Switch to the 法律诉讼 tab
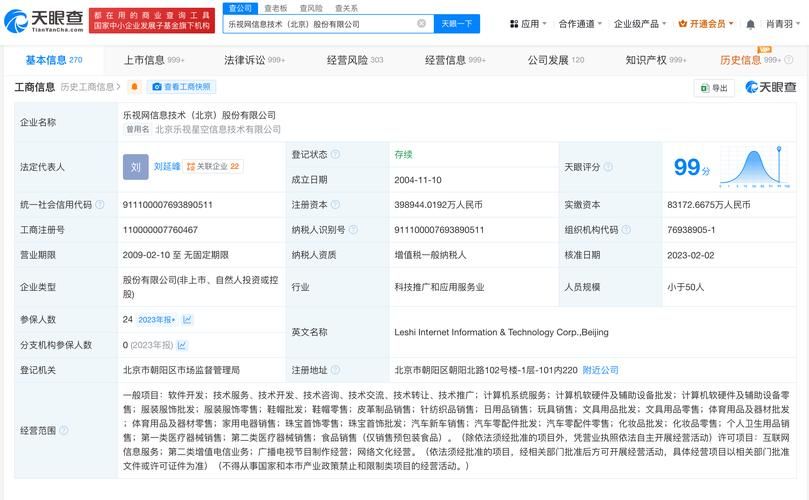Screen dimensions: 809x500 click(254, 60)
